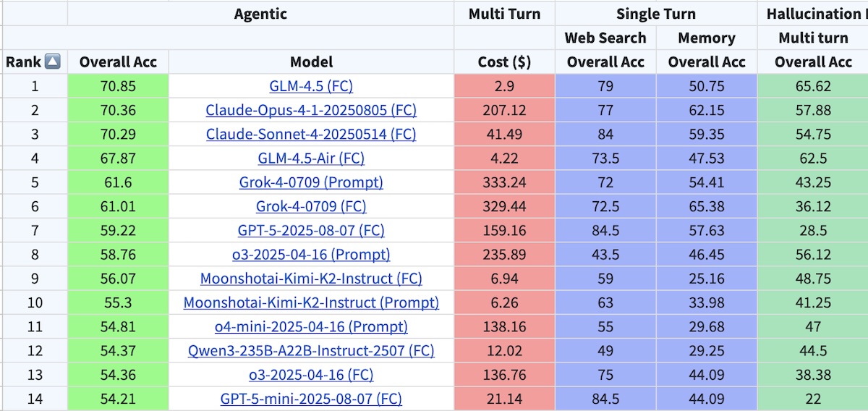Click the Claude-Sonnet-4-20250514 (FC) link

tap(311, 135)
